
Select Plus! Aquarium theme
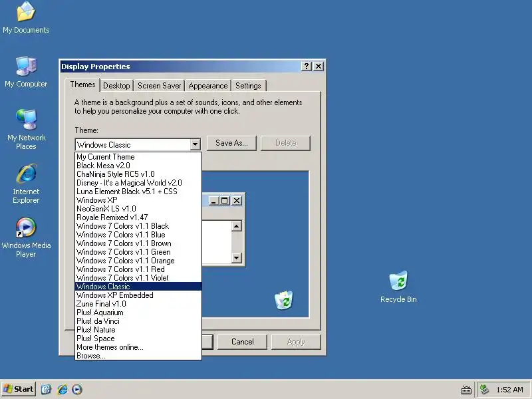[x=138, y=313]
